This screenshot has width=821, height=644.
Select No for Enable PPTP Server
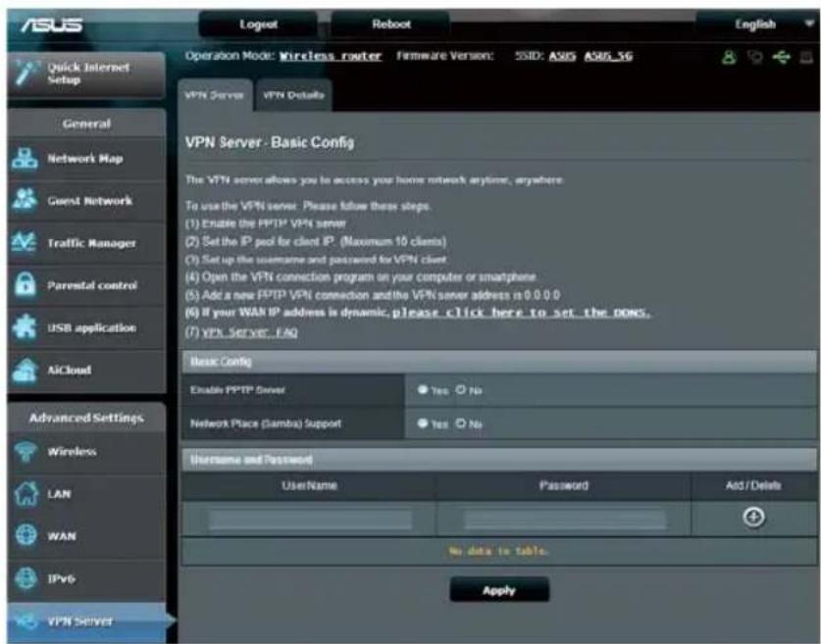coord(460,390)
